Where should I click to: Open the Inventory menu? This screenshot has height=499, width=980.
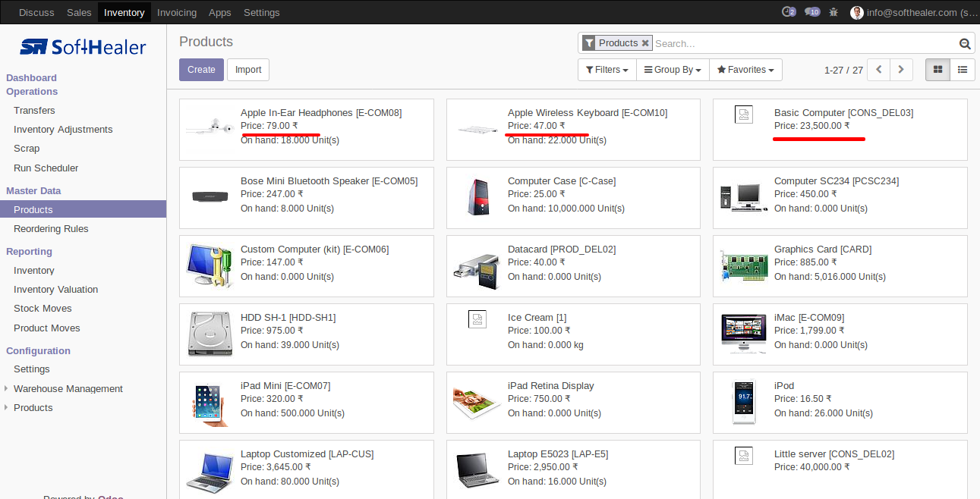(124, 12)
